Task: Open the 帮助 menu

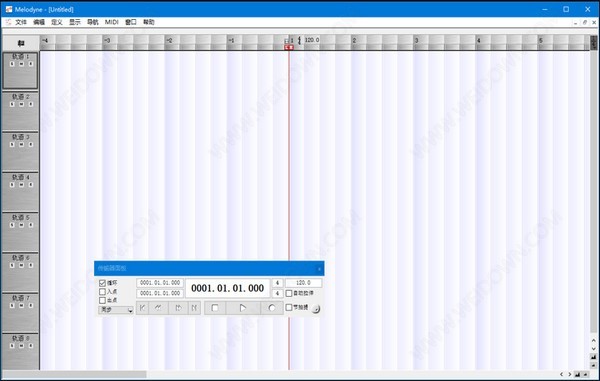Action: (x=148, y=22)
